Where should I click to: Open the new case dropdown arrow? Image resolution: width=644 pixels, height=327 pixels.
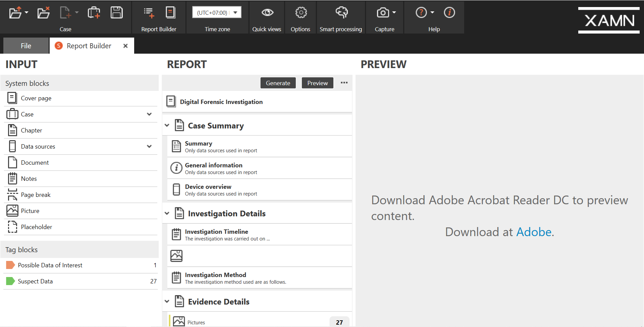pyautogui.click(x=77, y=13)
